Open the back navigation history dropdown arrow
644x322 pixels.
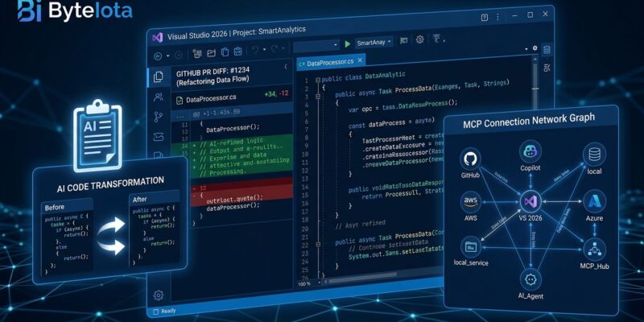[x=167, y=56]
